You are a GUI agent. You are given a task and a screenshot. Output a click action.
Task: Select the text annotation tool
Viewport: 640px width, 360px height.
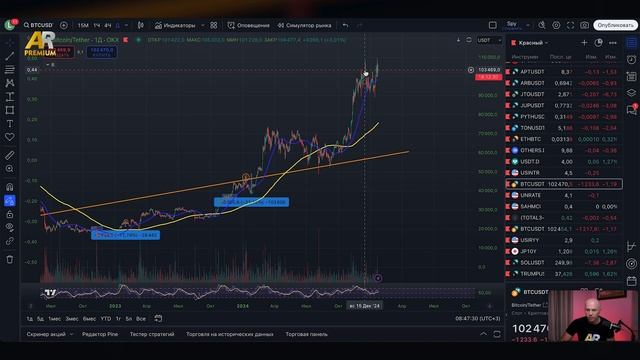click(x=10, y=124)
